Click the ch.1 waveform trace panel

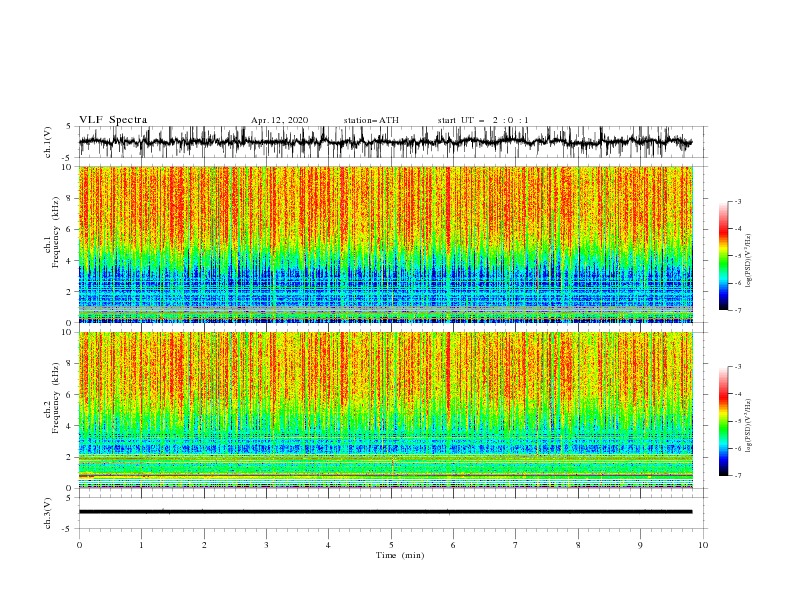(392, 142)
